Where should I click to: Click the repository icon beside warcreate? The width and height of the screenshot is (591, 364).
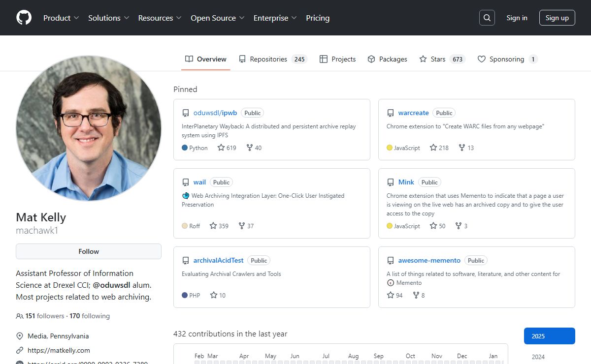391,113
